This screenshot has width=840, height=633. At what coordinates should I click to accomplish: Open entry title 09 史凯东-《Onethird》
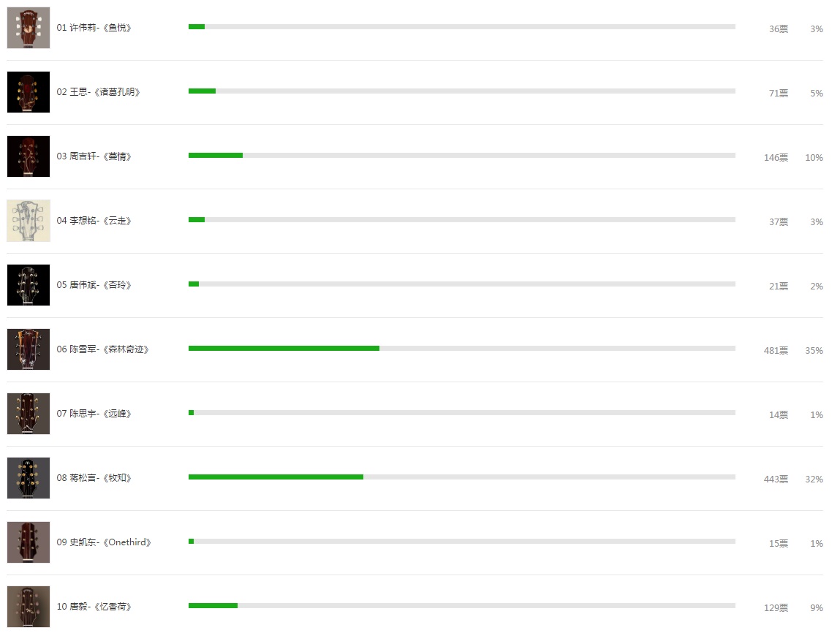pos(103,542)
